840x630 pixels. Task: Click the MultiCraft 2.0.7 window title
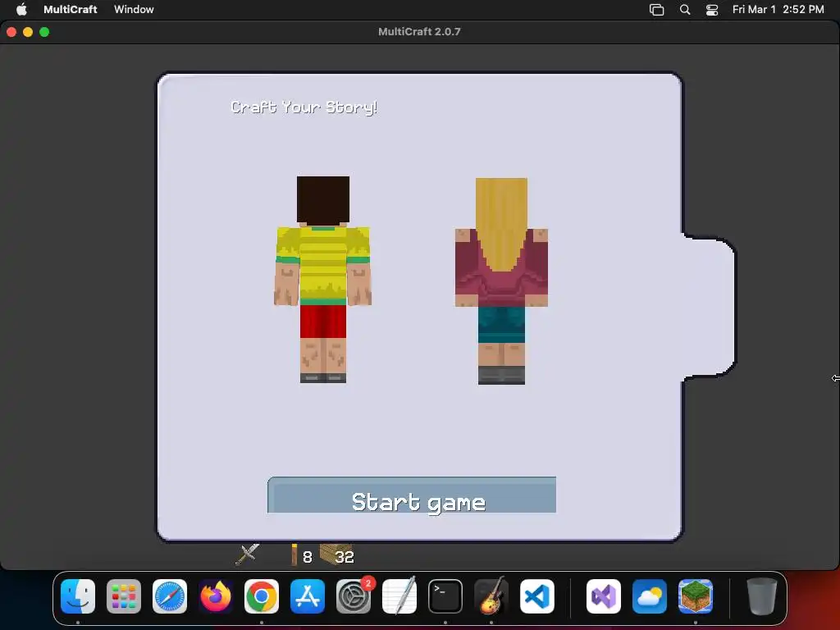pyautogui.click(x=419, y=32)
